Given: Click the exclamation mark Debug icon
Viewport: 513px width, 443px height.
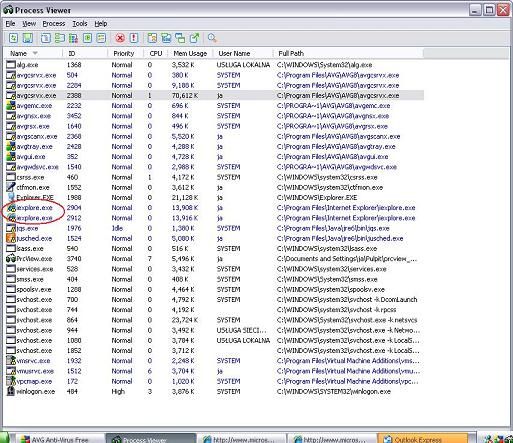Looking at the screenshot, I should tap(134, 38).
